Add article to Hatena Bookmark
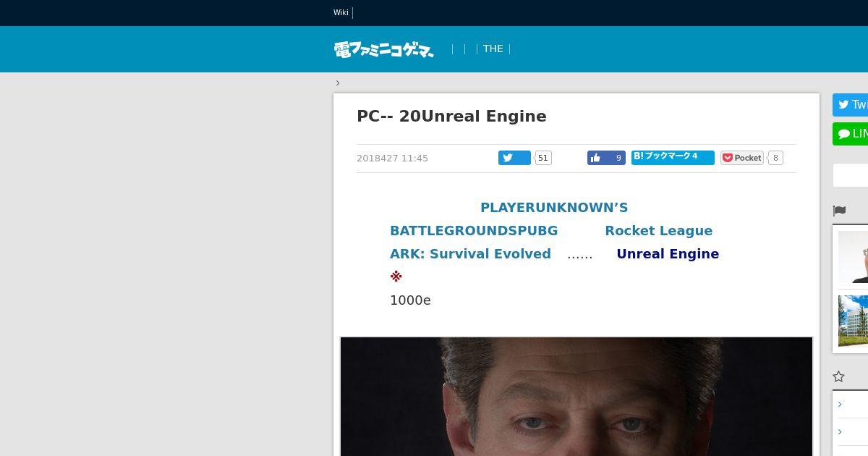The image size is (868, 456). point(673,158)
